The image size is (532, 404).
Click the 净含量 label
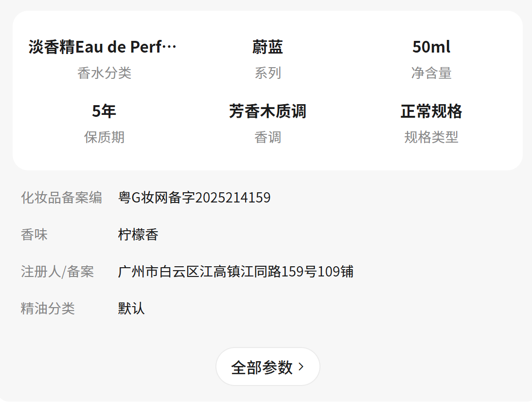click(x=431, y=73)
